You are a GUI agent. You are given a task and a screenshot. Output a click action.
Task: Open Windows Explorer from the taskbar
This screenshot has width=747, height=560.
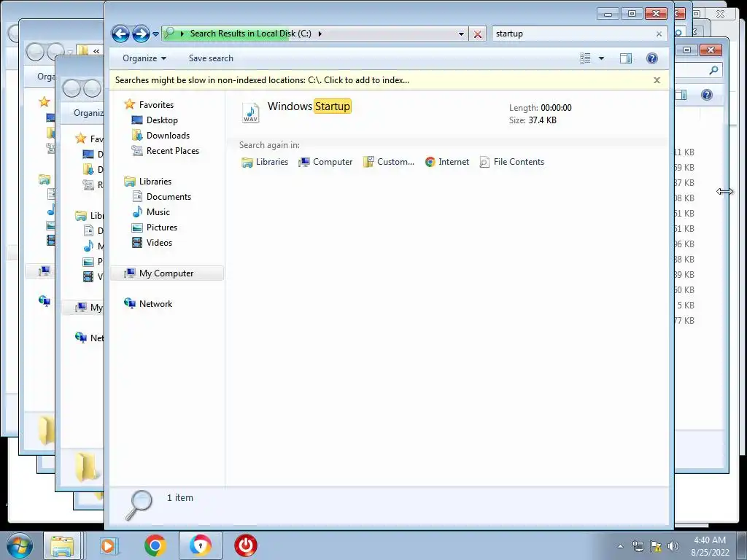pyautogui.click(x=63, y=545)
